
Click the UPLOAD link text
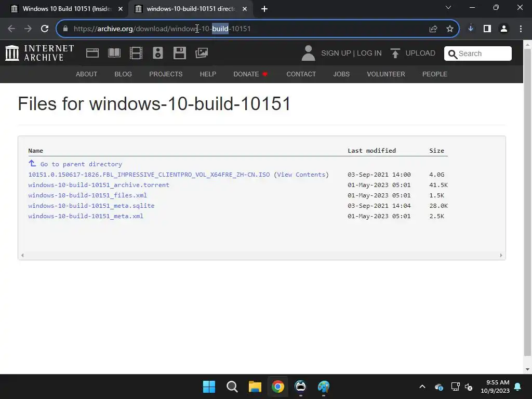click(420, 54)
